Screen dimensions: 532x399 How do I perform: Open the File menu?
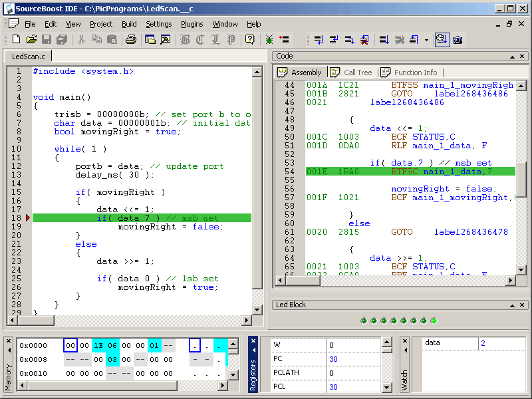(x=30, y=24)
